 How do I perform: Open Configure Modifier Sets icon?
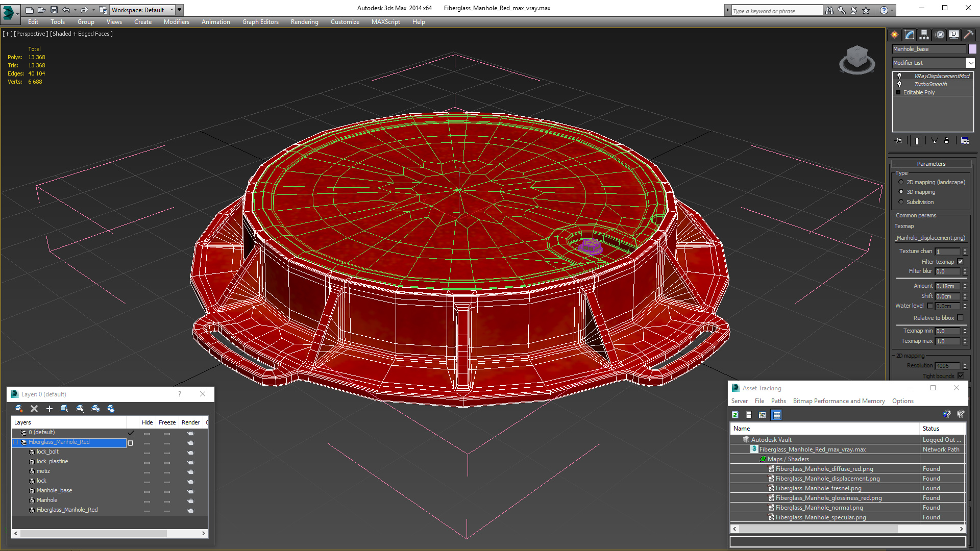[x=965, y=141]
